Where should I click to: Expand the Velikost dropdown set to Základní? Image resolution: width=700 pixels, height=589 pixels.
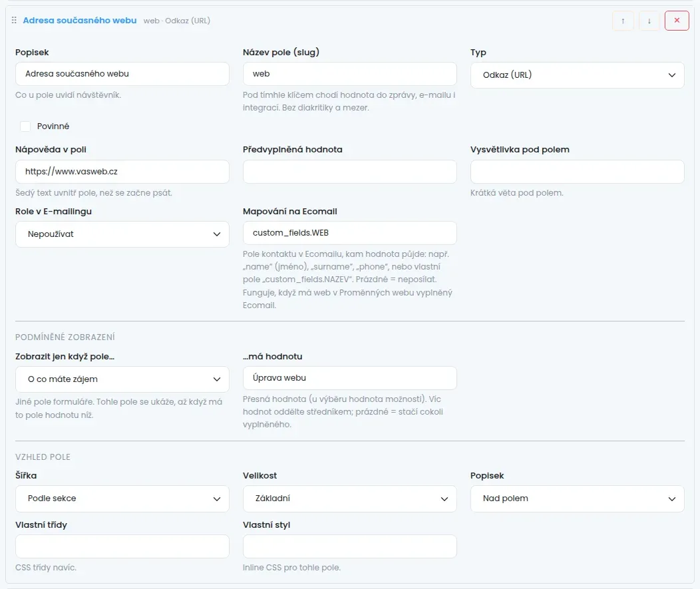point(349,498)
